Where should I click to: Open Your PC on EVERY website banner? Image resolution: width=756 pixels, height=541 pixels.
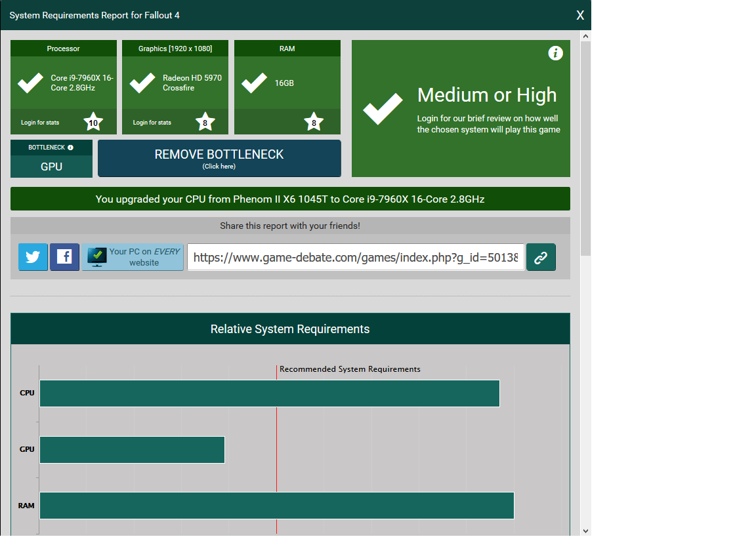(x=133, y=257)
